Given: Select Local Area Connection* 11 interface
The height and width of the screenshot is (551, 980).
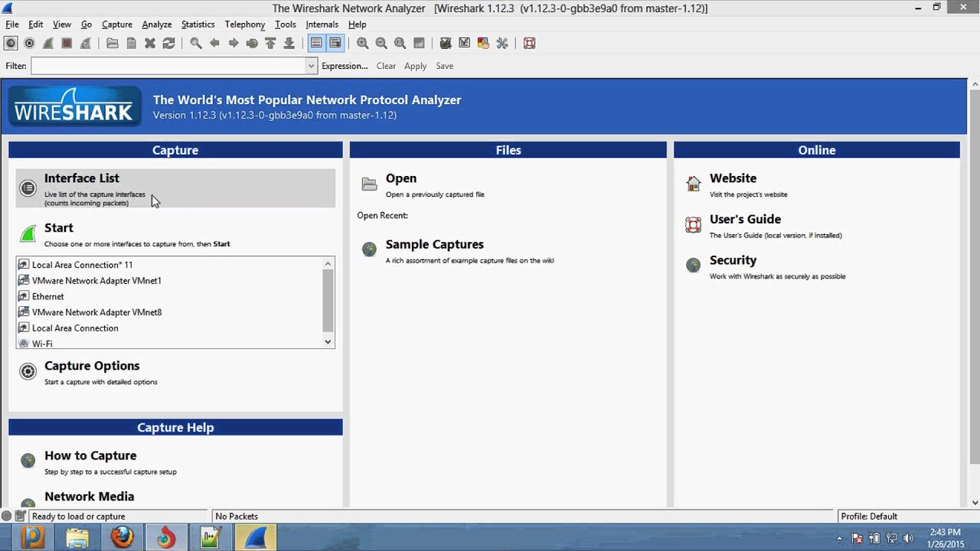Looking at the screenshot, I should click(82, 265).
